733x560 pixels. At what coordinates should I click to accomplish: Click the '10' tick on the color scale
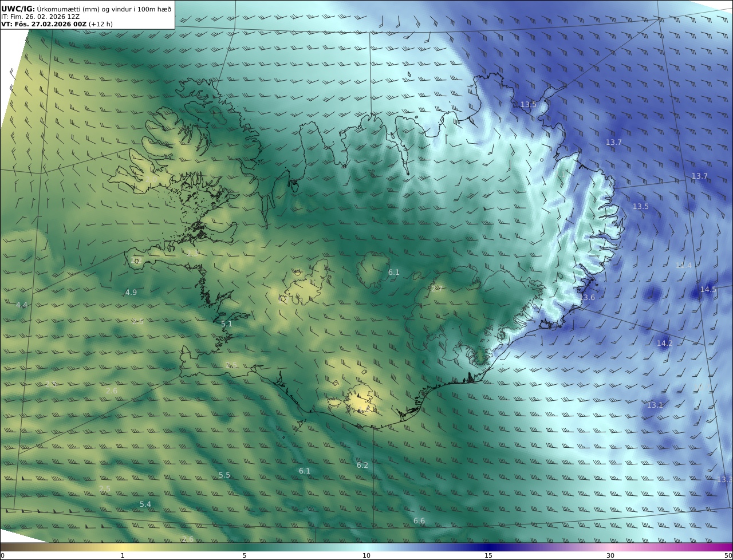coord(366,555)
